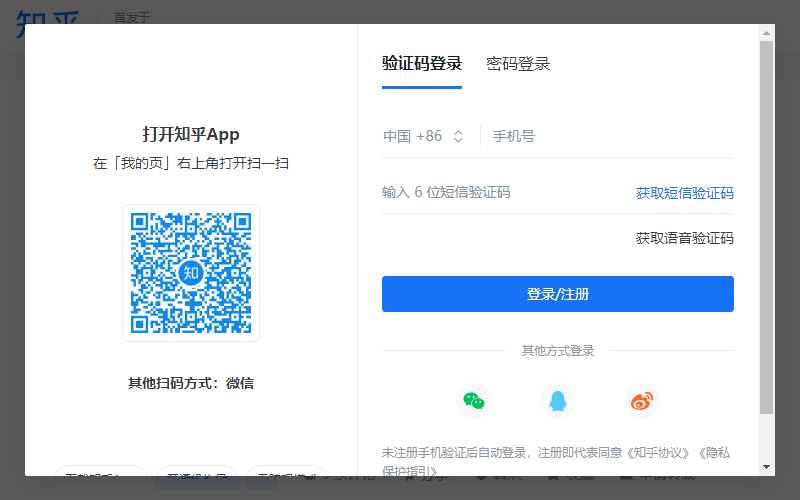Log in with WeChat icon
The image size is (800, 500).
474,401
